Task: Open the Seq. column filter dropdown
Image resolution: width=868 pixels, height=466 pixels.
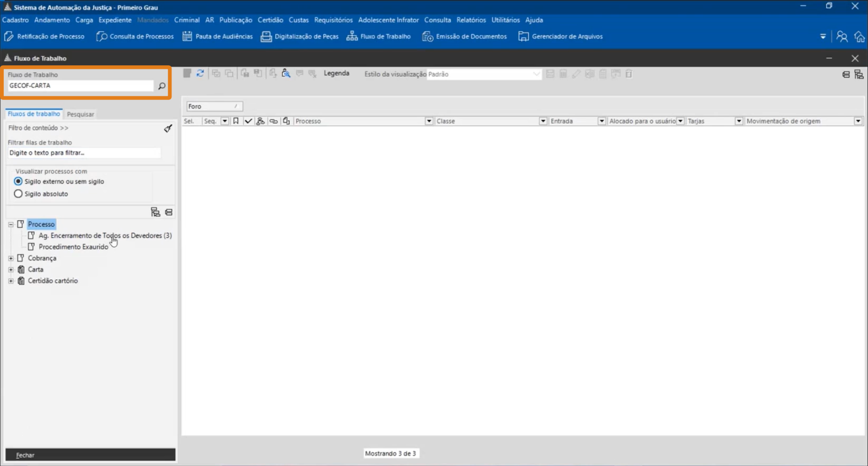Action: click(225, 121)
